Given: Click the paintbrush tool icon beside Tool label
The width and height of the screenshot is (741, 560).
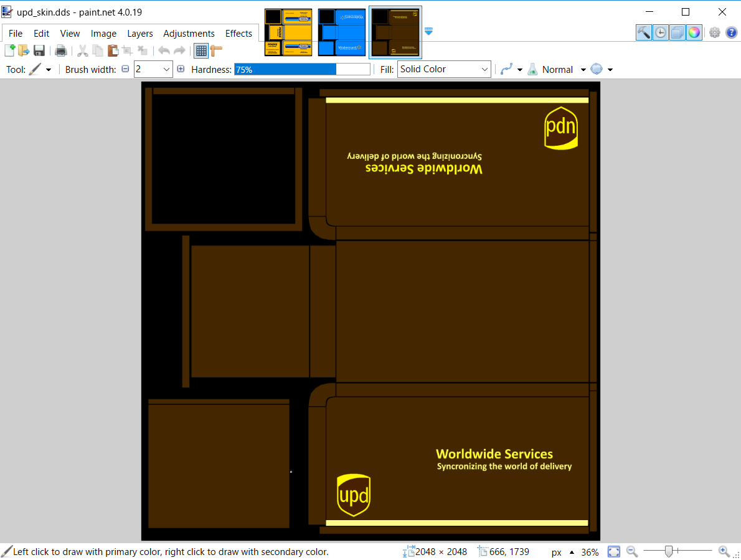Looking at the screenshot, I should click(x=35, y=70).
